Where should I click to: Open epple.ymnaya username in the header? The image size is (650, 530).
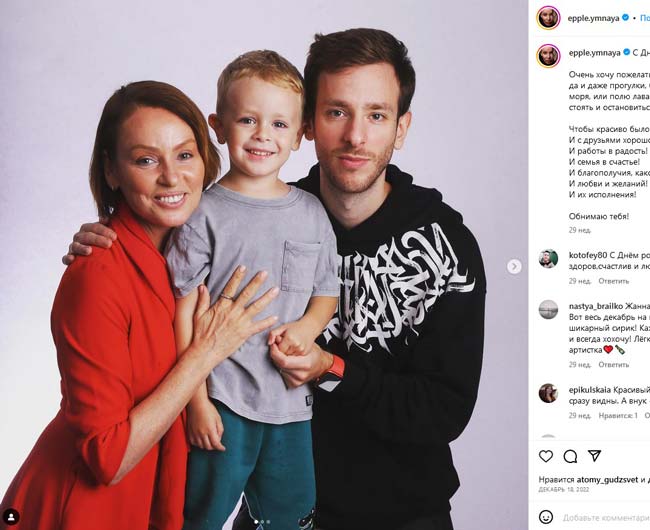pyautogui.click(x=594, y=18)
